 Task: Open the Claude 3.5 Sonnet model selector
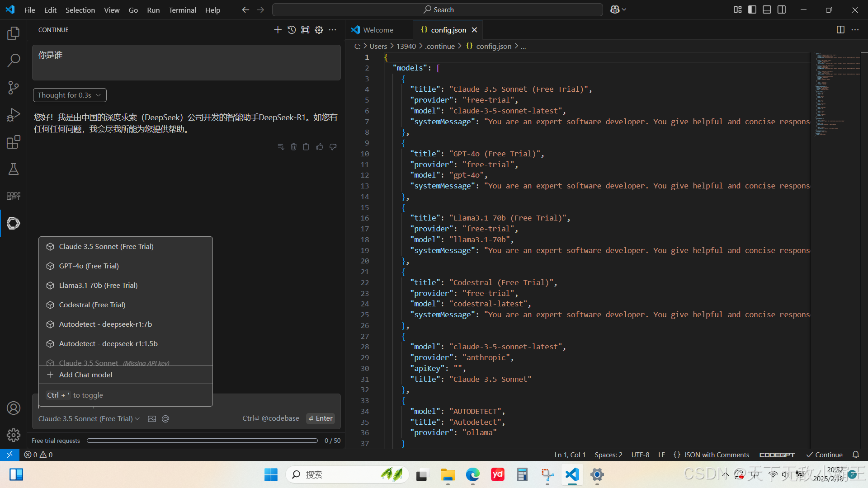(89, 419)
